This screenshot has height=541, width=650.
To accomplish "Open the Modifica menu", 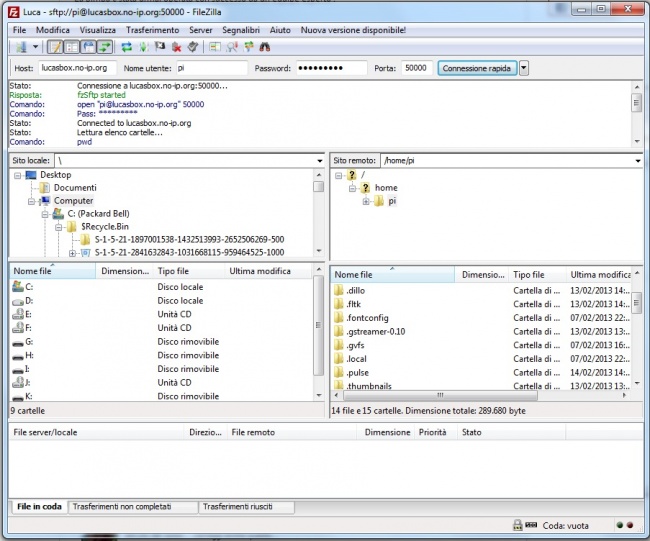I will [x=53, y=30].
